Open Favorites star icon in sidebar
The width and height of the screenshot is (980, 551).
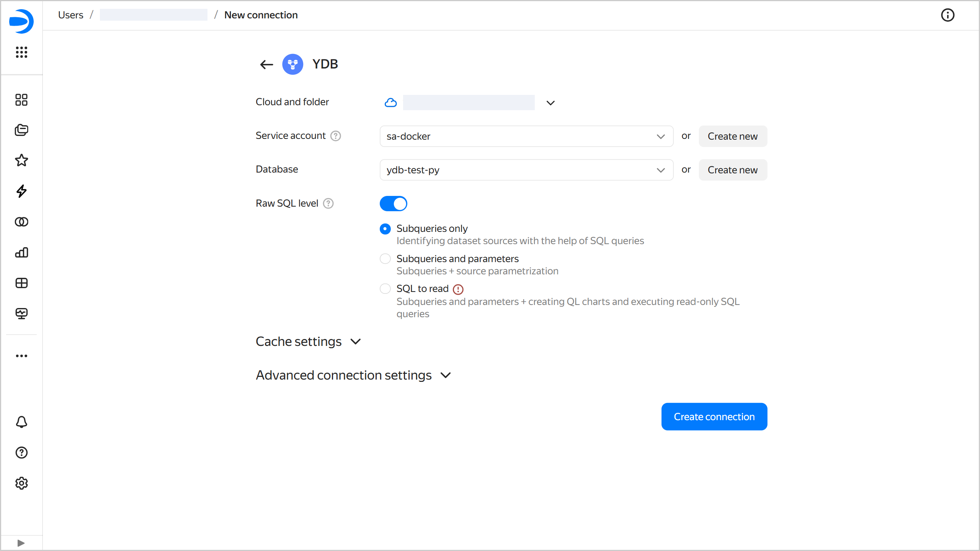(x=21, y=160)
